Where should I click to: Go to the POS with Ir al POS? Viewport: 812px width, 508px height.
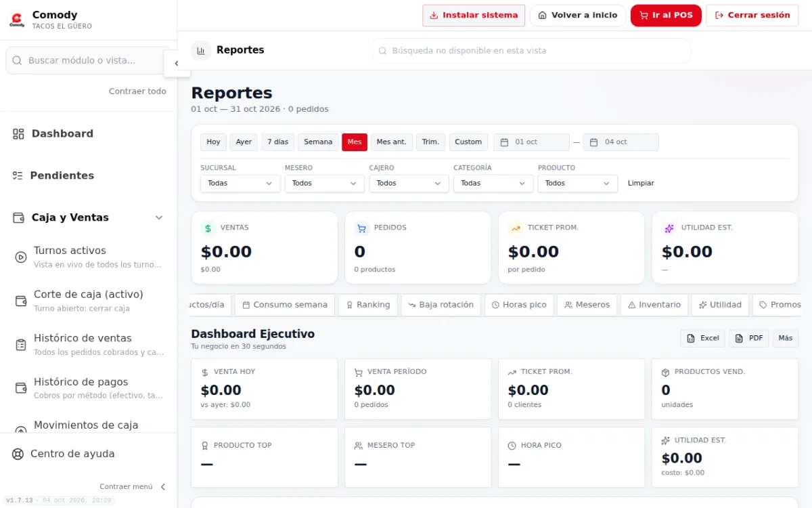coord(666,16)
